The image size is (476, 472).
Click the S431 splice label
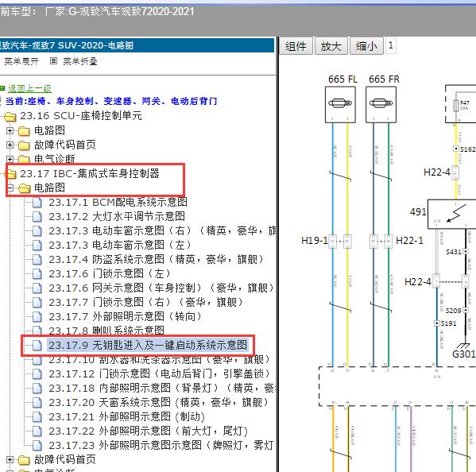tap(454, 252)
